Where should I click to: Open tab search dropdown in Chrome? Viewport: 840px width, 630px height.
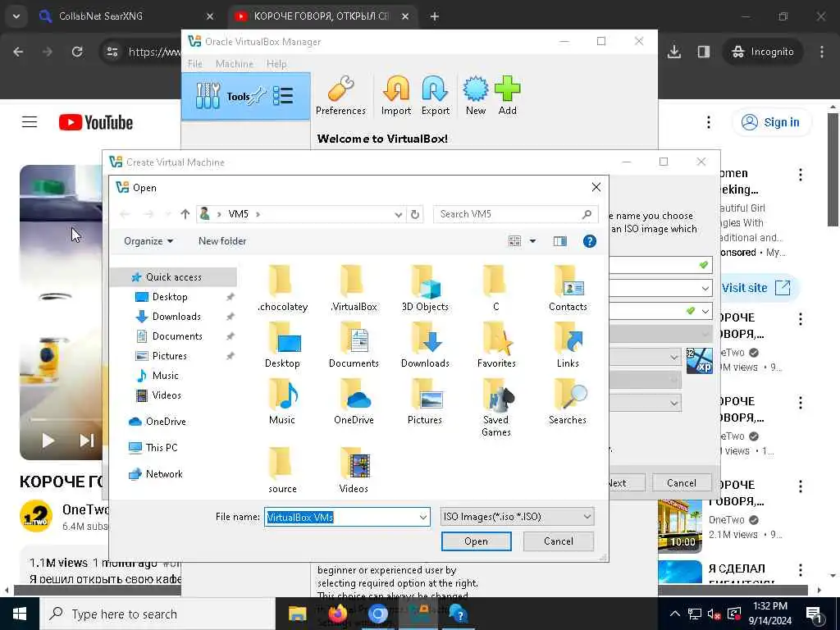(16, 16)
